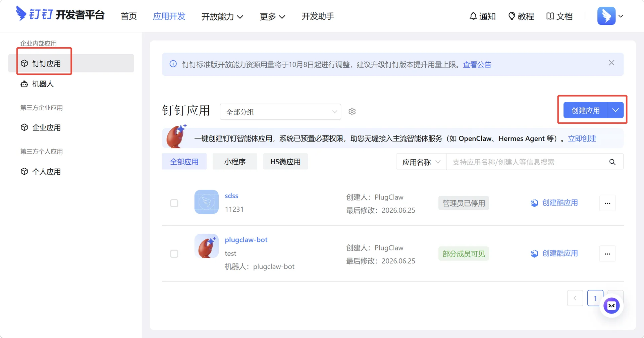Switch to the 小程序 tab

coord(235,162)
